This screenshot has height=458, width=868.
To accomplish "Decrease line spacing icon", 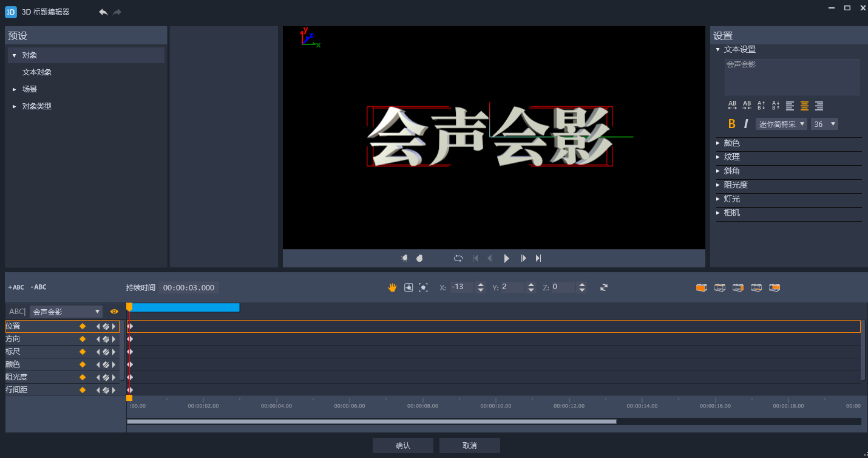I will [x=775, y=106].
